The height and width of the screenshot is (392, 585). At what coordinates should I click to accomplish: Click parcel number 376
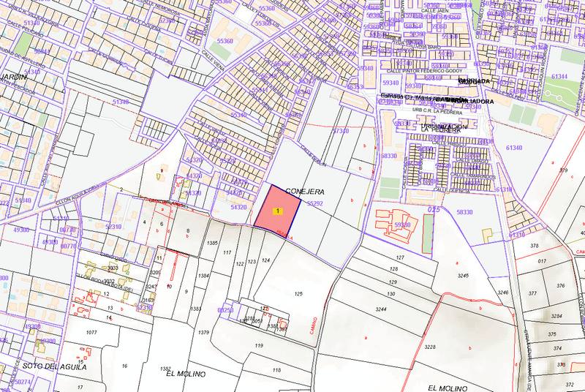click(560, 286)
